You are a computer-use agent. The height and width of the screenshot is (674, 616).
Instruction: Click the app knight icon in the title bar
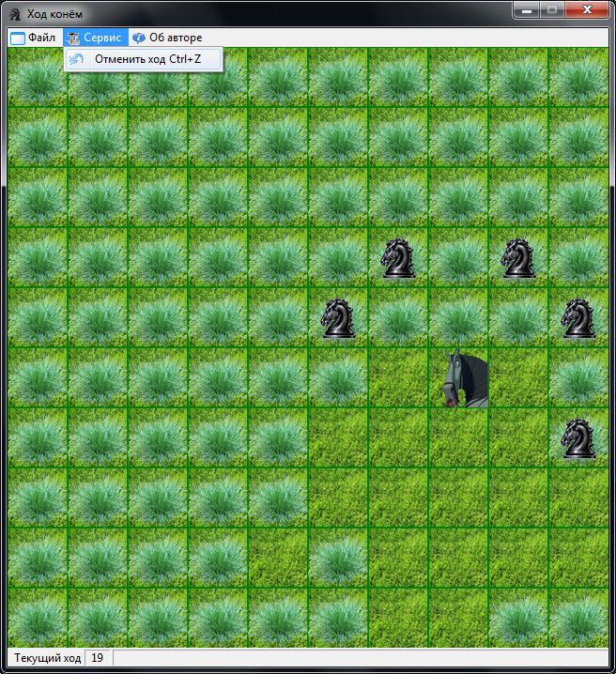point(15,14)
